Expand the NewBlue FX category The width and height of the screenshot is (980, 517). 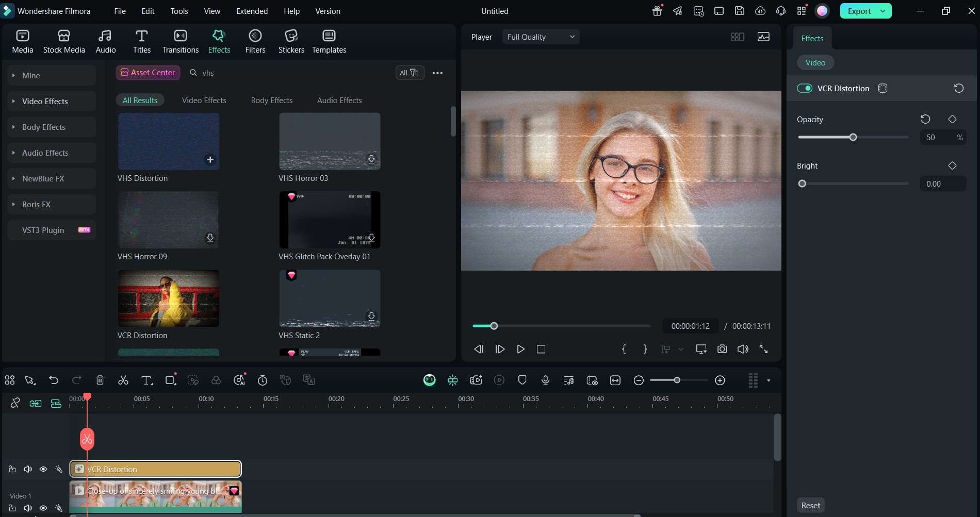coord(52,178)
